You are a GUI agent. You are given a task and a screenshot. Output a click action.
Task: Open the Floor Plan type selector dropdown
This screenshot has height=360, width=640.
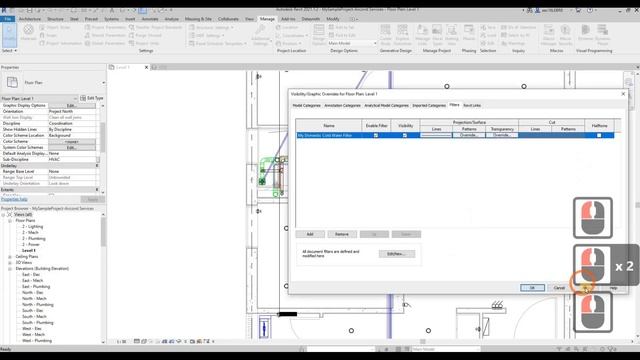pos(103,82)
